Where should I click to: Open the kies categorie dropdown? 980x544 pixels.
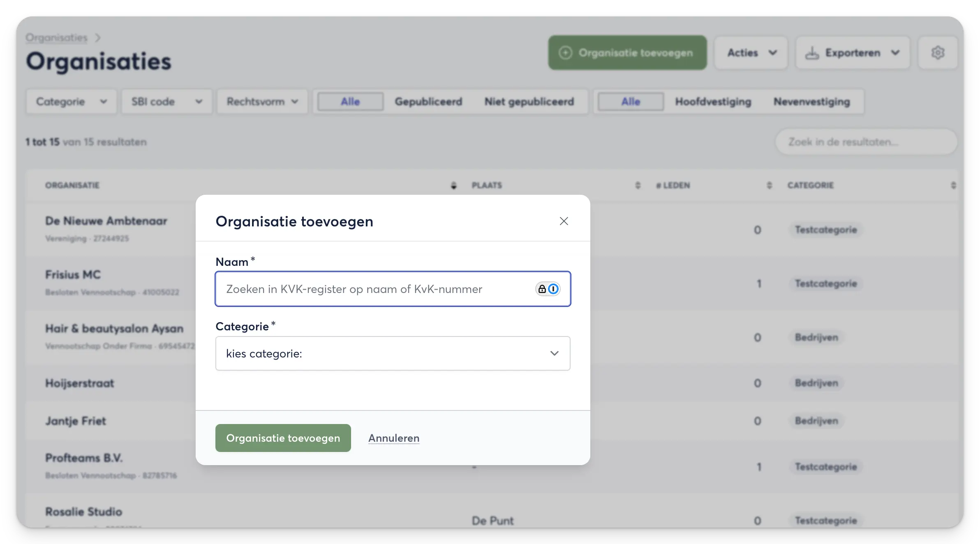click(393, 353)
